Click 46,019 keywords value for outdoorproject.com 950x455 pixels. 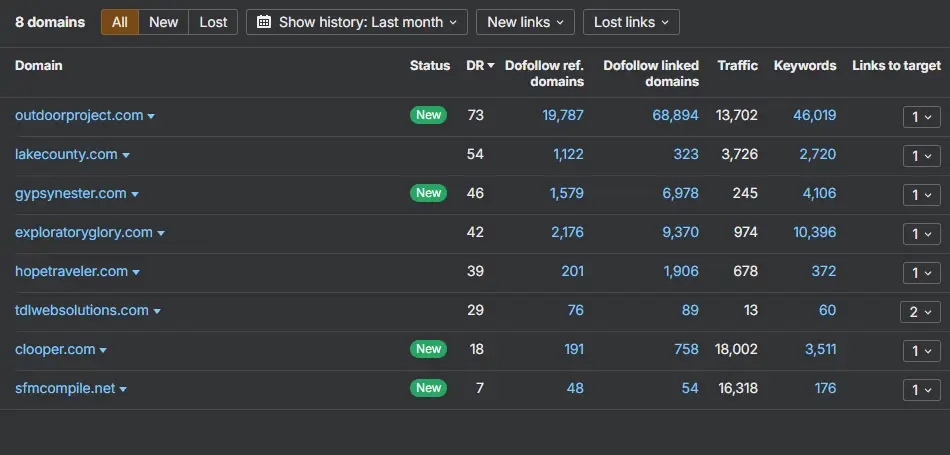[x=814, y=115]
